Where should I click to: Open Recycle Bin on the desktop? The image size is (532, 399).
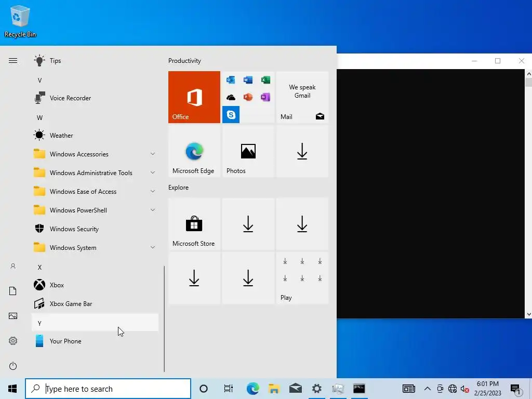(20, 21)
